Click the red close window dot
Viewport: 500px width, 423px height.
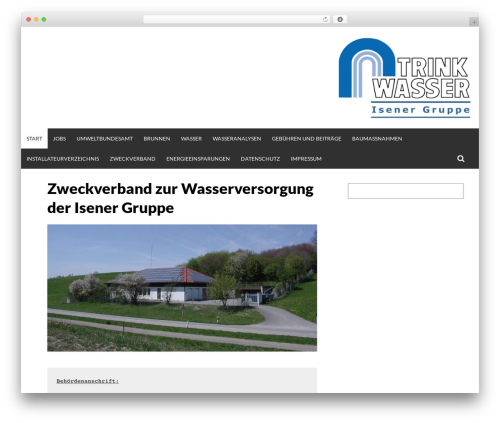point(29,20)
